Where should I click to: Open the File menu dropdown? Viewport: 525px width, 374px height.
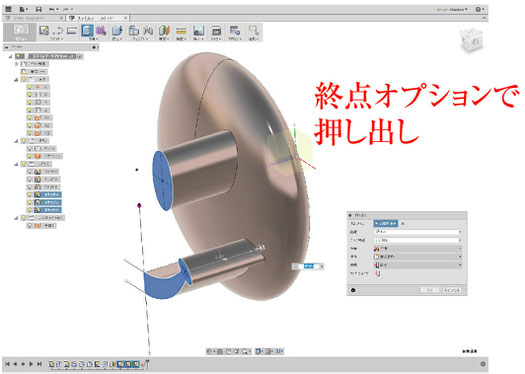tap(23, 9)
